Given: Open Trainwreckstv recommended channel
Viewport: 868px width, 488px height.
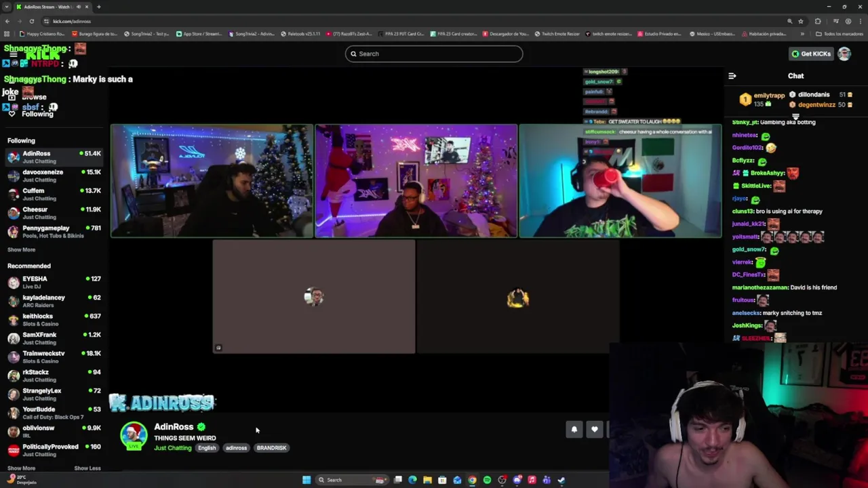Looking at the screenshot, I should [x=54, y=357].
